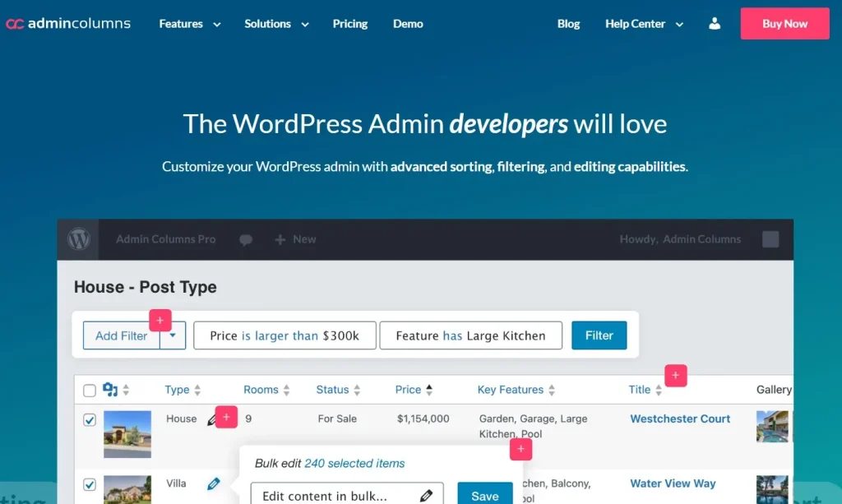Viewport: 842px width, 504px height.
Task: Click the Buy Now button
Action: click(784, 24)
